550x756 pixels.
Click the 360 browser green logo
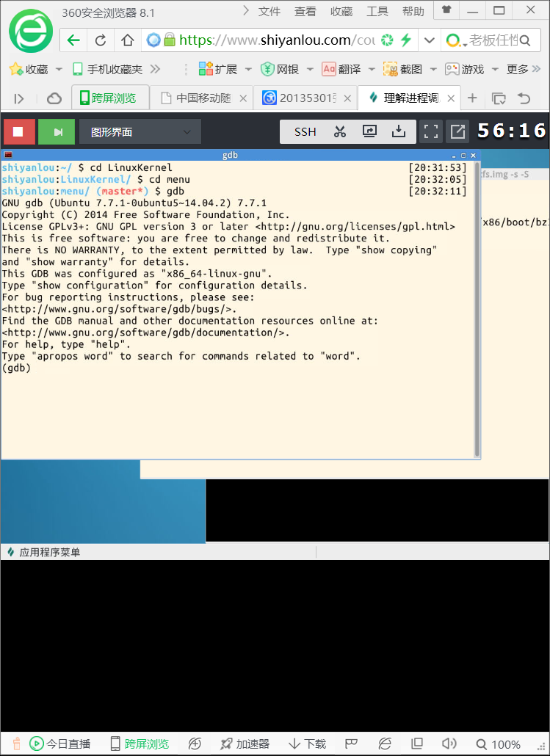[x=31, y=32]
